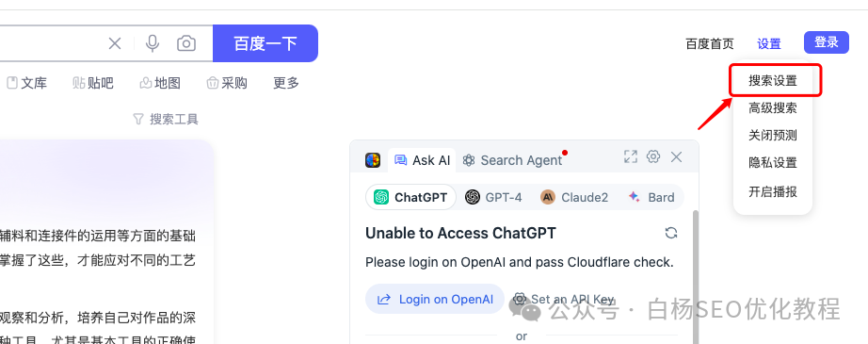Expand the AI panel to fullscreen
The image size is (868, 344).
coord(631,156)
